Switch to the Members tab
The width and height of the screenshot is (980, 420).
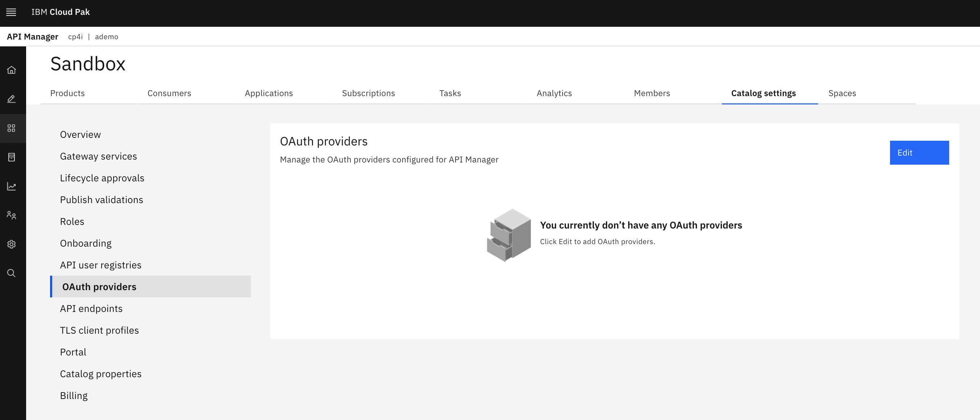pyautogui.click(x=652, y=93)
